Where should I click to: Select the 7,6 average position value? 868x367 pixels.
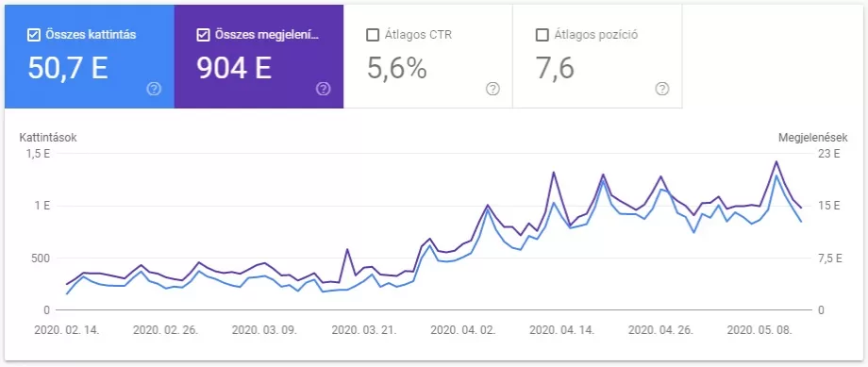coord(555,68)
